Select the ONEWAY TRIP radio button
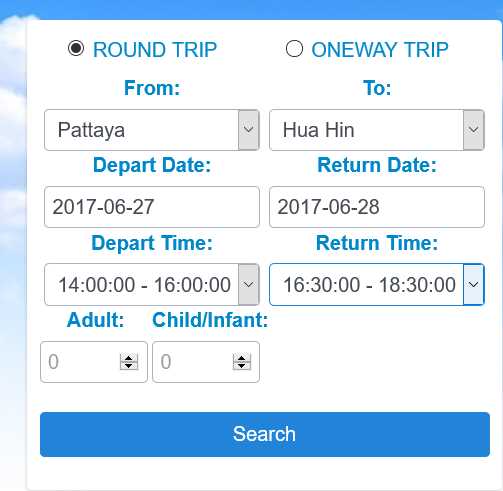 pyautogui.click(x=294, y=49)
